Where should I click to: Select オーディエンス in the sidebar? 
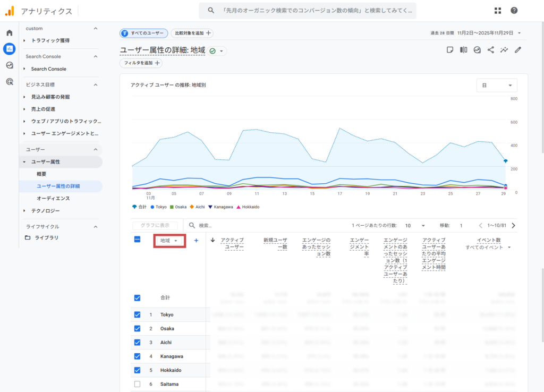(53, 198)
